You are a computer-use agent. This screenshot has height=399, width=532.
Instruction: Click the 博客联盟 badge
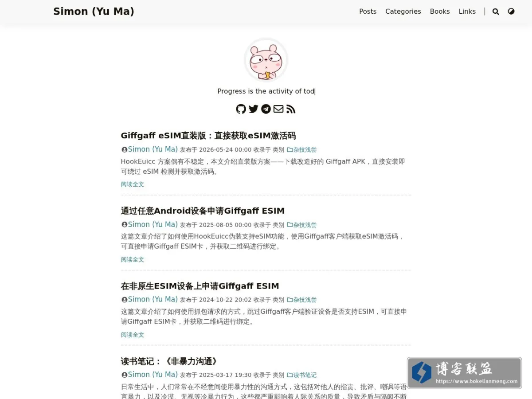coord(464,373)
